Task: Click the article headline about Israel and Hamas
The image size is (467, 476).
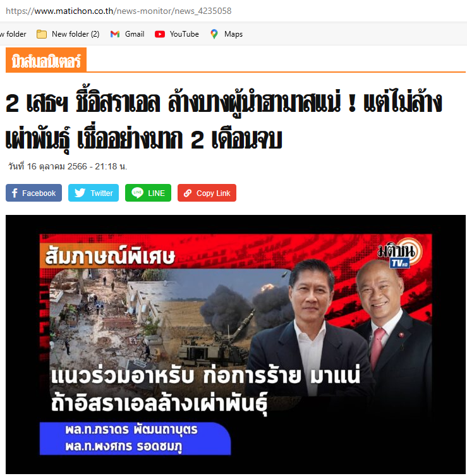Action: [x=224, y=121]
